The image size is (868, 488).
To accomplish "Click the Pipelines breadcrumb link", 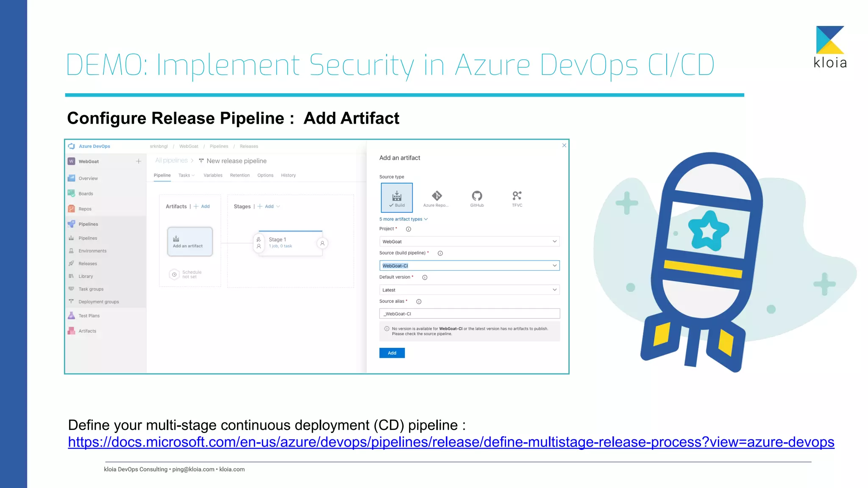I will [x=219, y=146].
